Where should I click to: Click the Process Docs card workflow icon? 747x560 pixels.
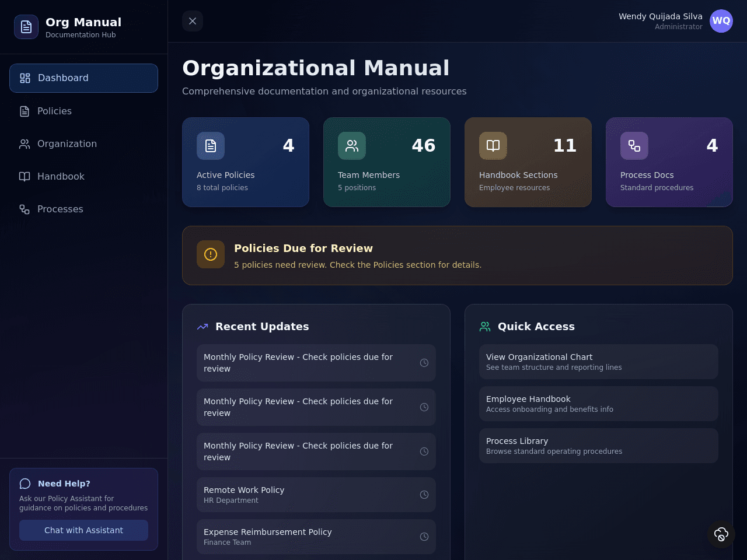click(x=634, y=146)
